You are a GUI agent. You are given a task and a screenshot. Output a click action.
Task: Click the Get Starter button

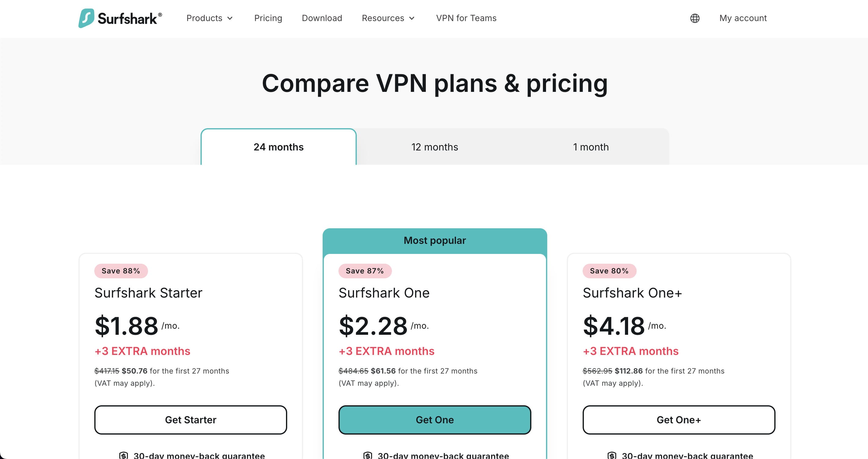coord(191,420)
